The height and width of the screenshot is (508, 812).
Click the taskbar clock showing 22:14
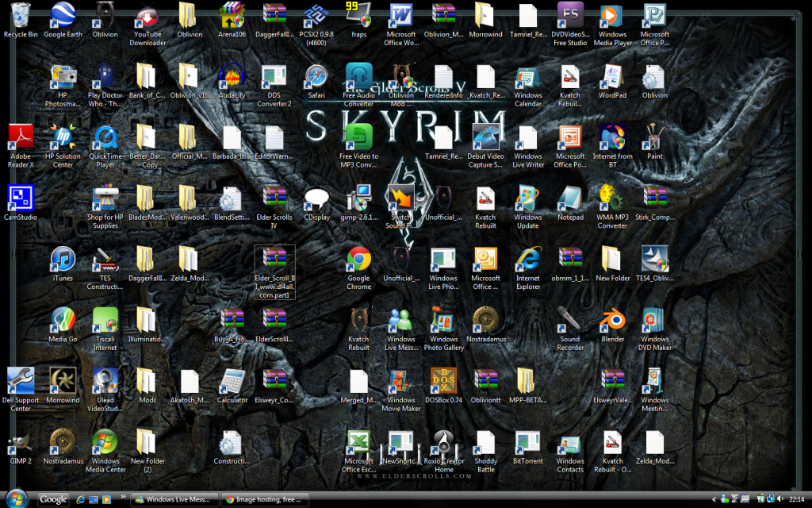pos(796,499)
